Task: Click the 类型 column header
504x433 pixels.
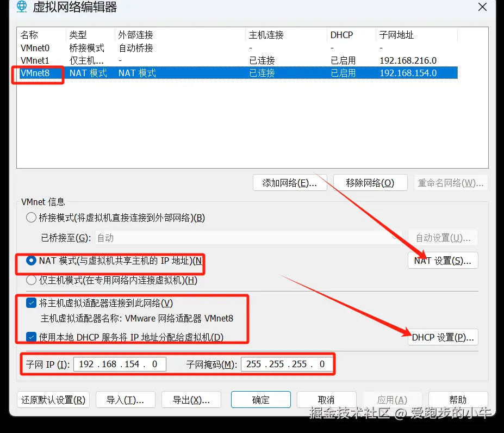Action: click(x=91, y=35)
